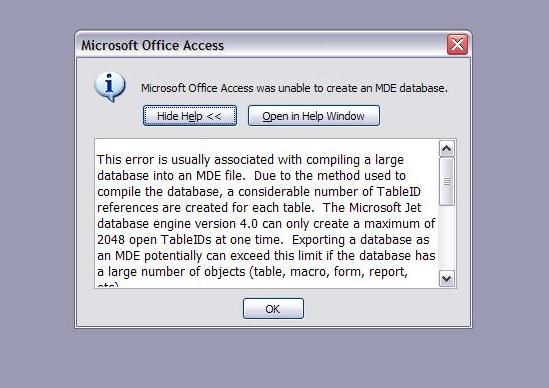The width and height of the screenshot is (549, 388).
Task: Click the scrollbar down arrow in help pane
Action: click(x=447, y=279)
